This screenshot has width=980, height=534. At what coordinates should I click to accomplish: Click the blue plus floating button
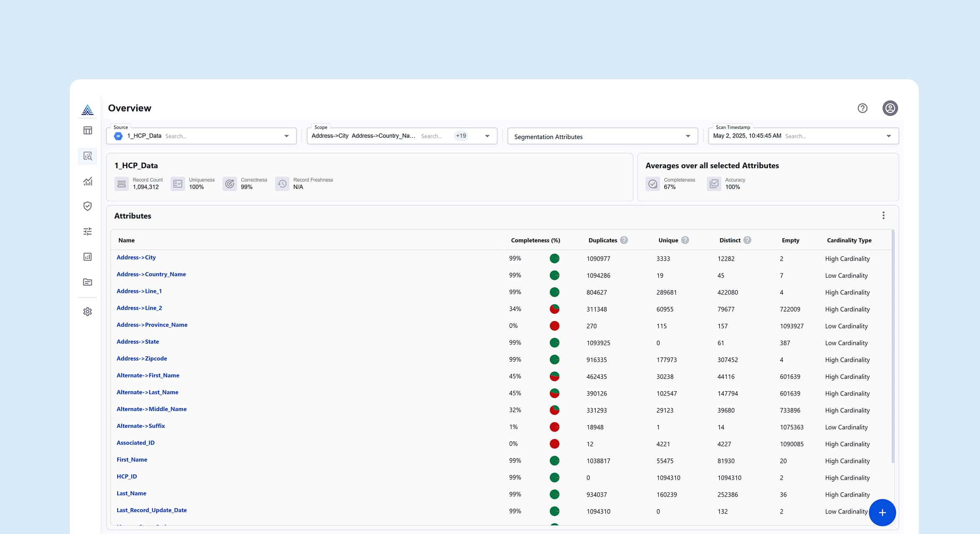tap(882, 513)
